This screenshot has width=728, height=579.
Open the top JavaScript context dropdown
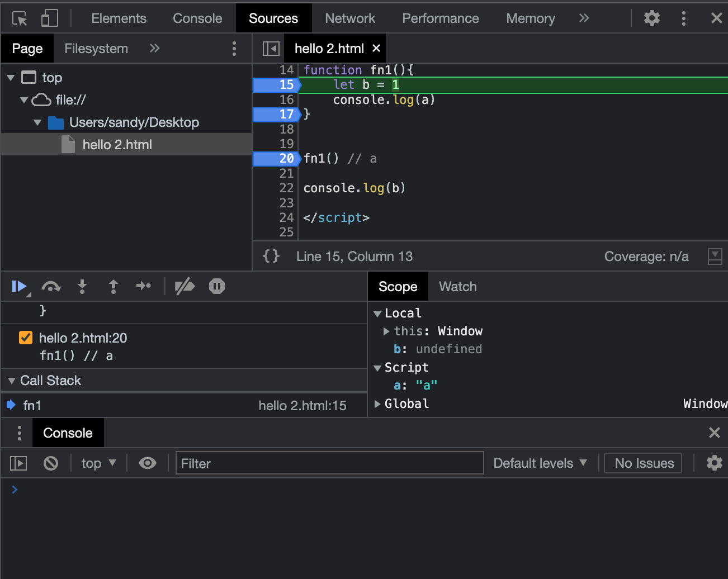coord(99,463)
